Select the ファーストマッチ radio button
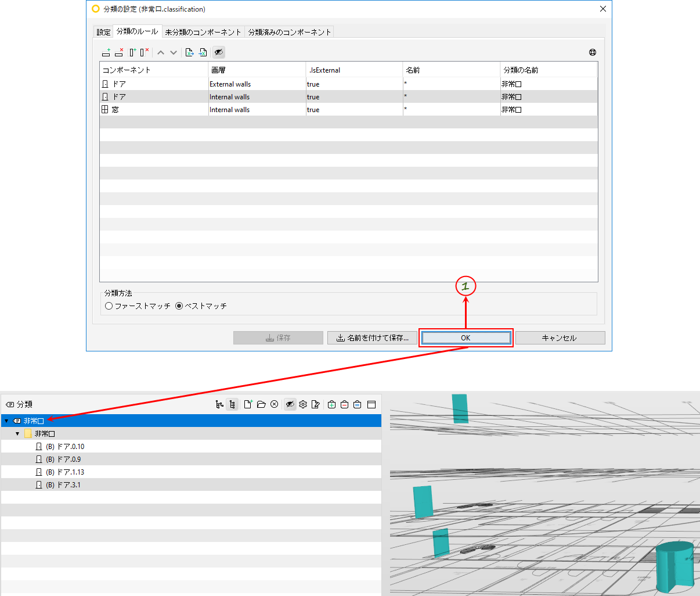Image resolution: width=700 pixels, height=596 pixels. 109,306
